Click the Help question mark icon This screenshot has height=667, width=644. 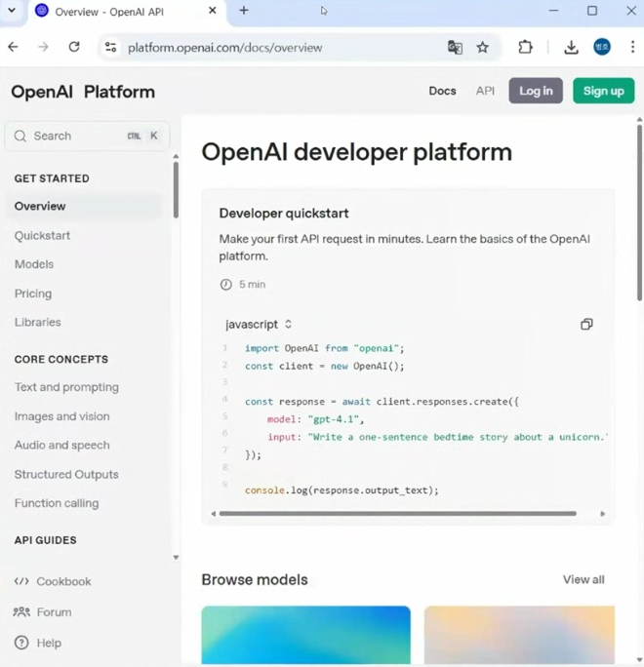tap(21, 643)
